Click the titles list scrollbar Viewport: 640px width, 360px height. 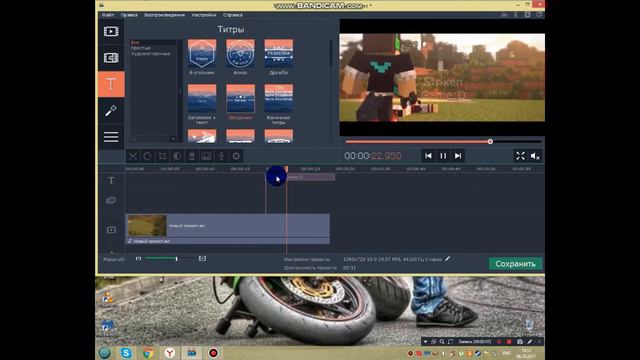click(x=330, y=52)
